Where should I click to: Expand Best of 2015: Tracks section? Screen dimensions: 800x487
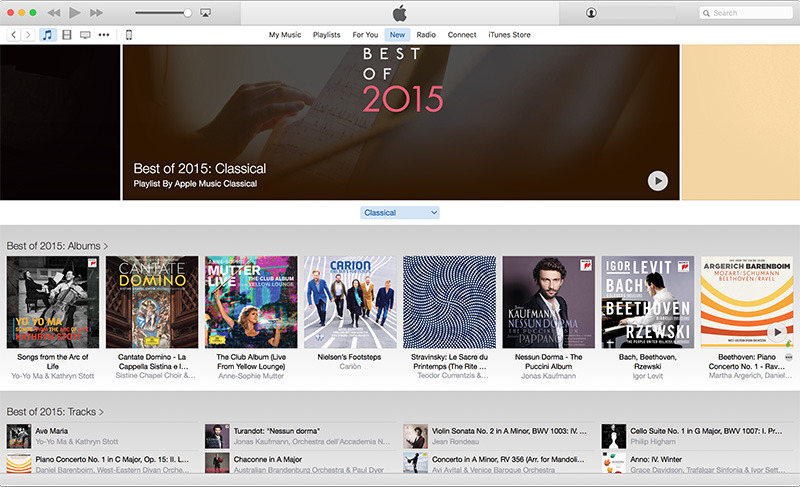click(x=55, y=412)
